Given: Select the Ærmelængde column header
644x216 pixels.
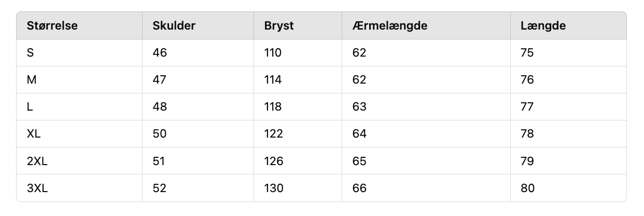Looking at the screenshot, I should 389,26.
